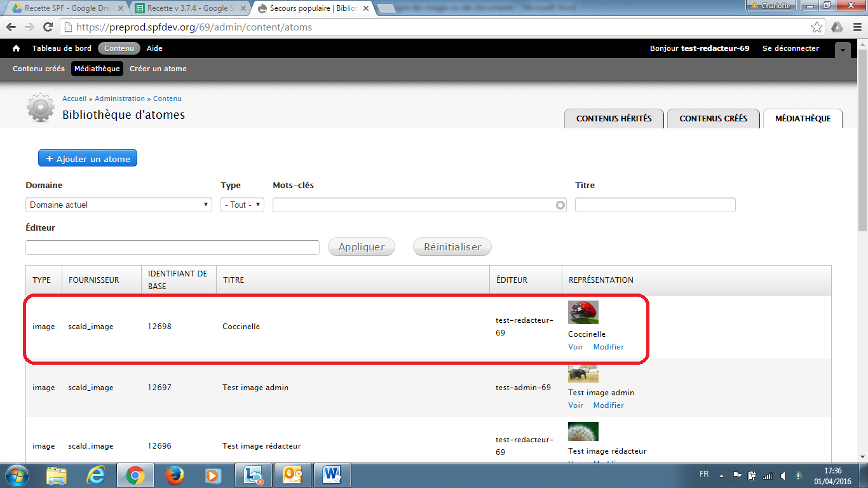Bookmark this page with the star icon

tap(817, 27)
